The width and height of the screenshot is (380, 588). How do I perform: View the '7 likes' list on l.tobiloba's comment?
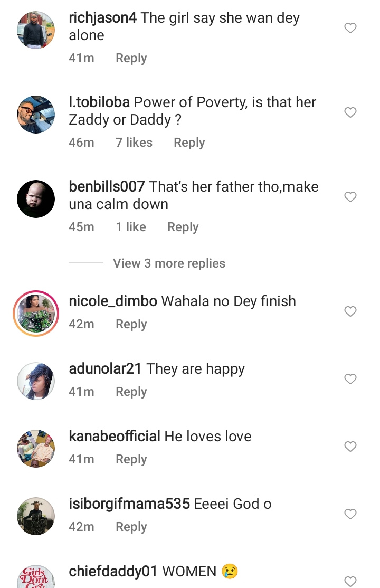click(x=134, y=143)
